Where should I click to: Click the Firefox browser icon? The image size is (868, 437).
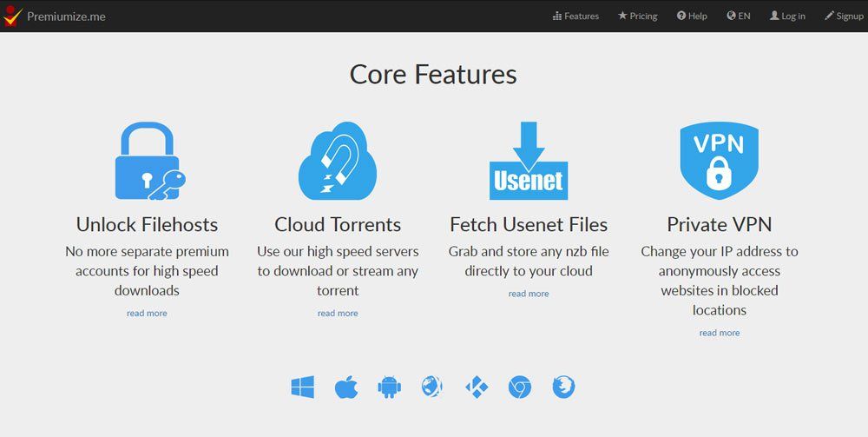pyautogui.click(x=563, y=387)
